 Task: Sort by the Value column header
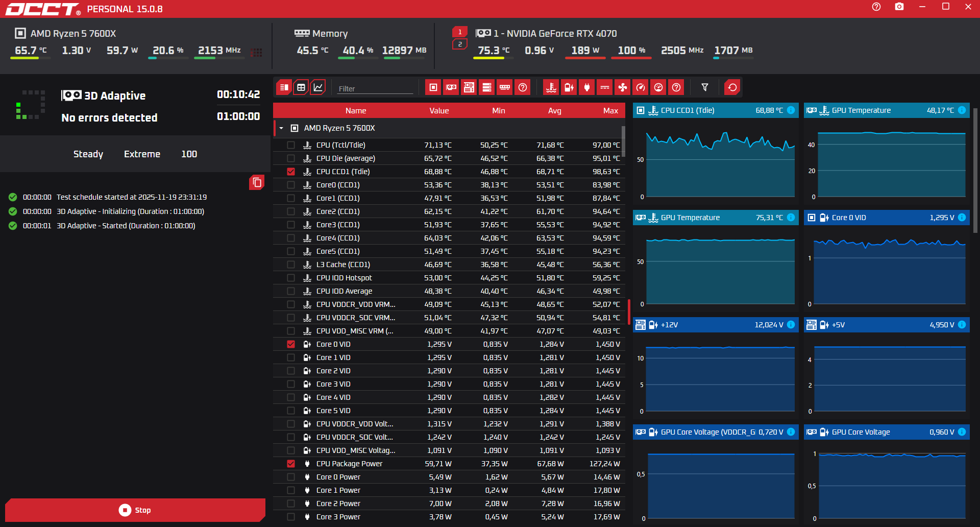[x=439, y=111]
